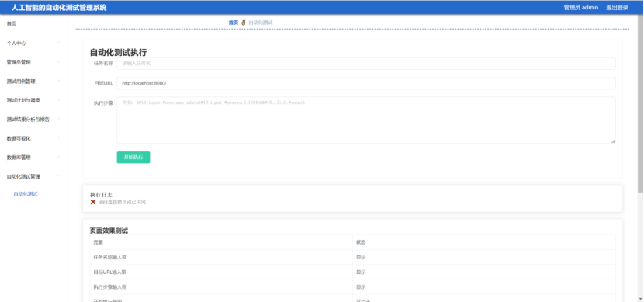644x302 pixels.
Task: Click the 任务名称 form label
Action: (x=103, y=64)
